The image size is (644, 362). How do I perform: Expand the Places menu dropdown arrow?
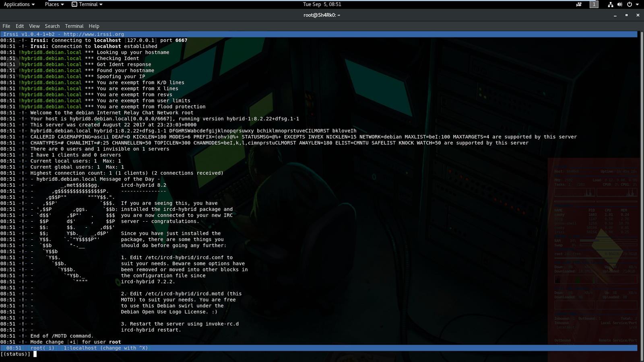62,4
